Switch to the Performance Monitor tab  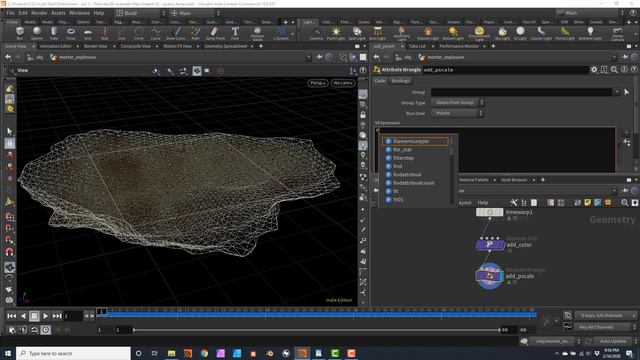pos(459,46)
